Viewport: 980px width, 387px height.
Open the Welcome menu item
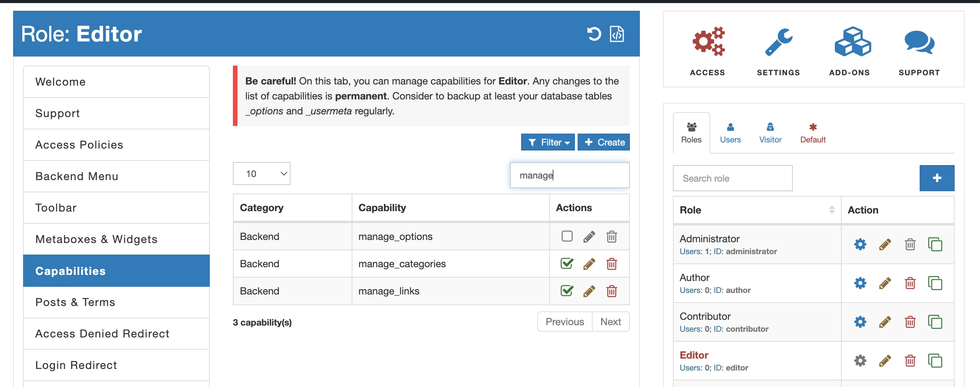(116, 82)
